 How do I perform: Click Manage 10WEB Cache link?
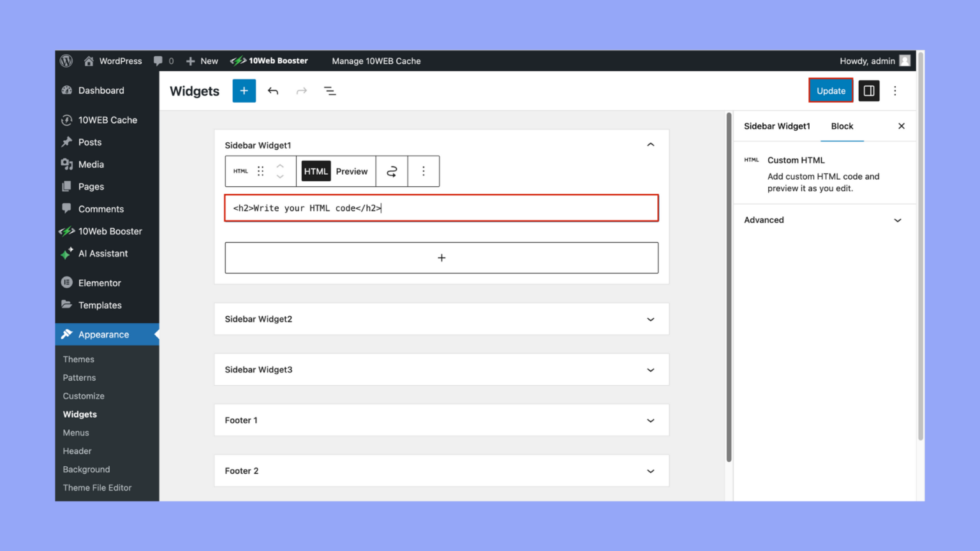[376, 61]
